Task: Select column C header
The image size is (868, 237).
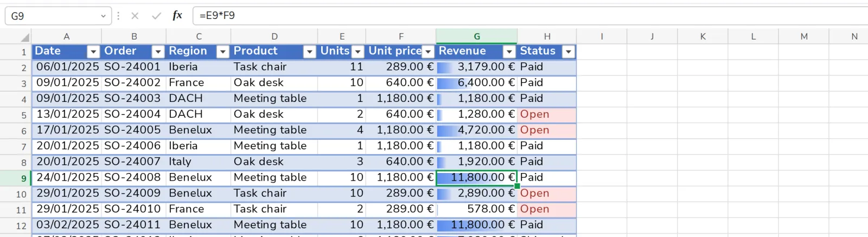Action: pyautogui.click(x=199, y=36)
